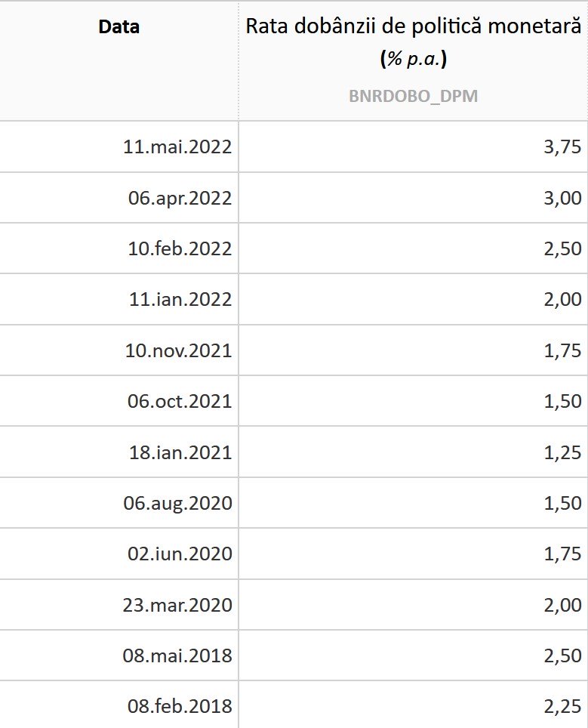Click the 10.feb.2022 date cell
588x728 pixels.
[x=180, y=248]
